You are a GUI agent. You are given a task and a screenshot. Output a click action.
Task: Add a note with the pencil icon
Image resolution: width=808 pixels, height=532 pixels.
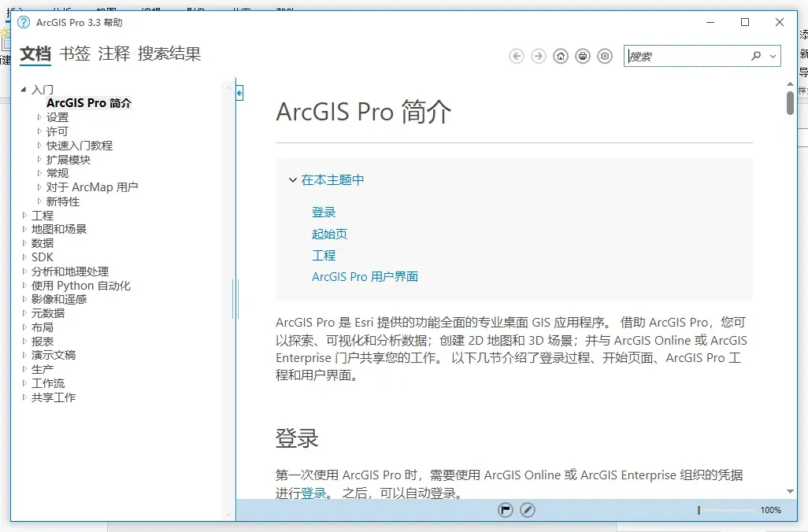point(527,510)
